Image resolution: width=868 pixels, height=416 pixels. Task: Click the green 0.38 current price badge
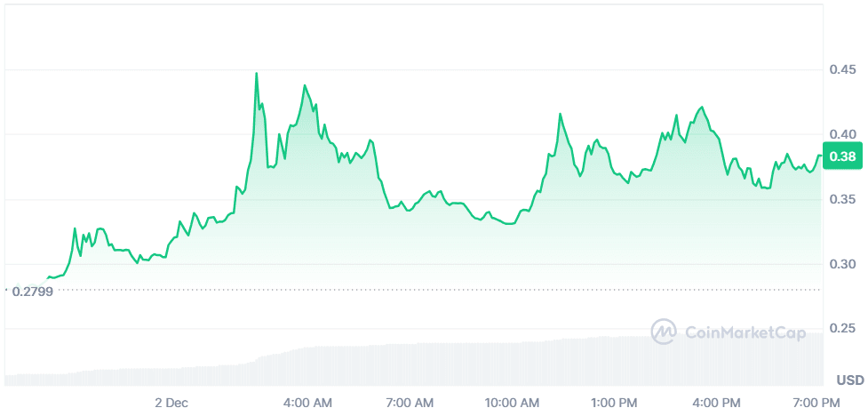(841, 156)
